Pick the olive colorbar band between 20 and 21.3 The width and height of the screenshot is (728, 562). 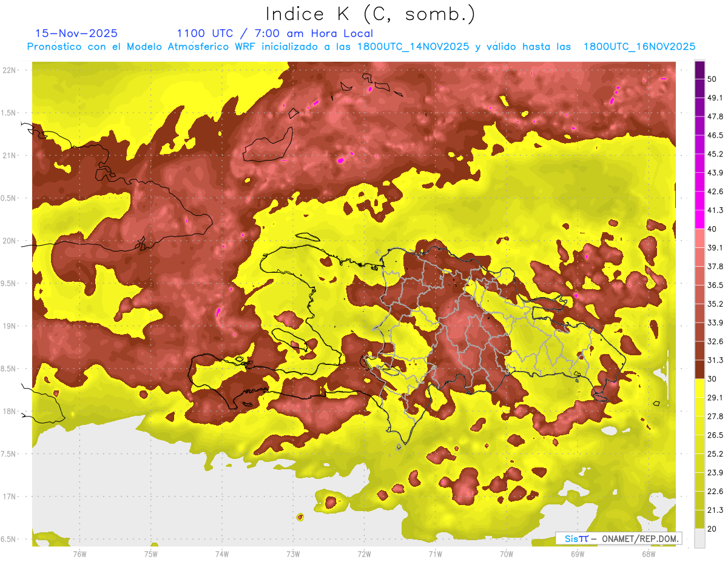[699, 520]
